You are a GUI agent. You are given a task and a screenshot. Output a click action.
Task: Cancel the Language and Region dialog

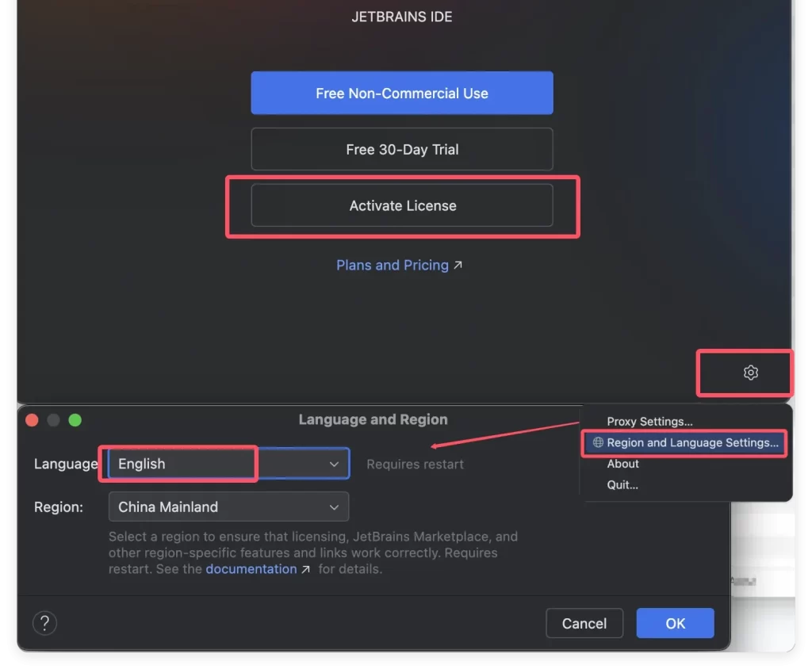(x=584, y=623)
